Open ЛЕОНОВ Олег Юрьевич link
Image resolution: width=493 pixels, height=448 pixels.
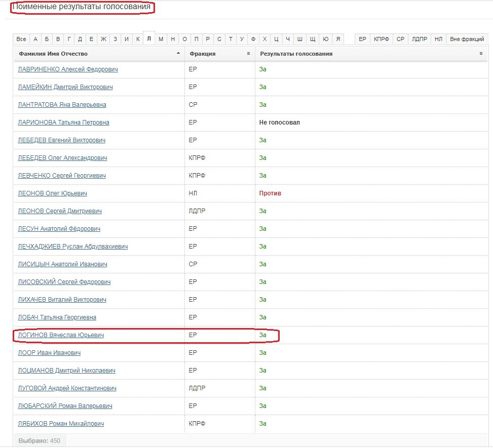tap(53, 193)
